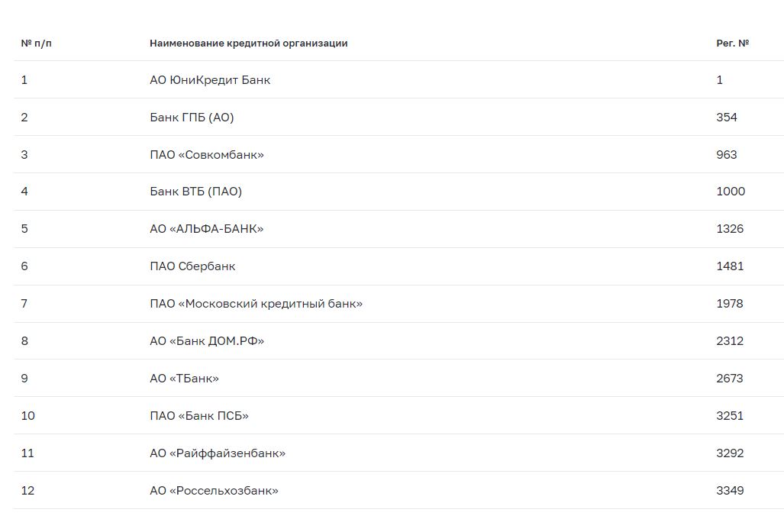Select the АО «Райффайзенбанк» entry

(218, 453)
